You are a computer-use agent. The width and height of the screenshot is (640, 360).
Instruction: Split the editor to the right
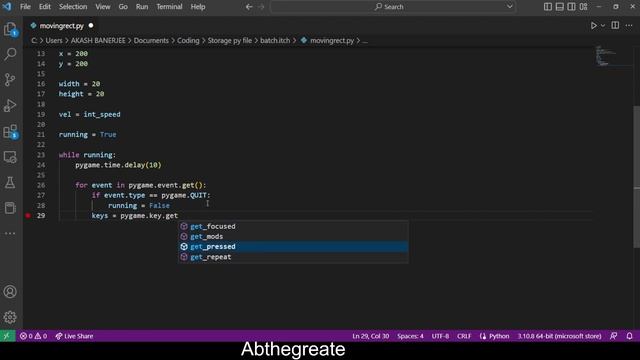pos(615,25)
